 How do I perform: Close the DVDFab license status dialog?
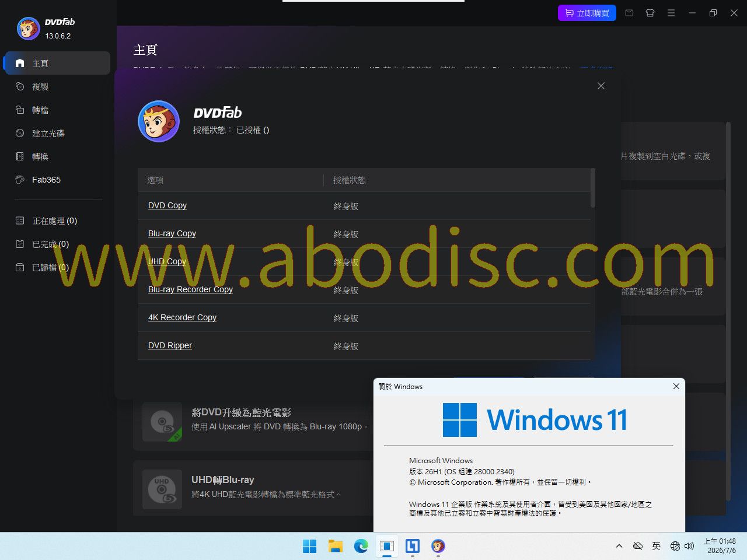(601, 86)
